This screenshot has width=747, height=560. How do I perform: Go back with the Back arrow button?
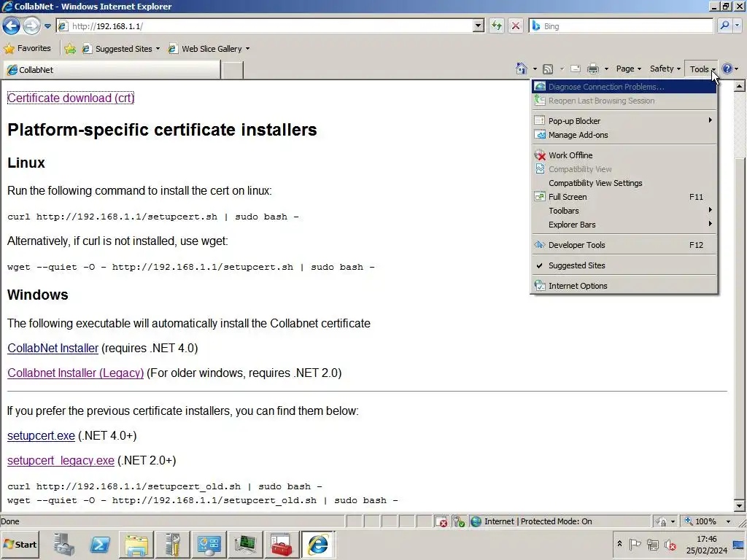12,26
